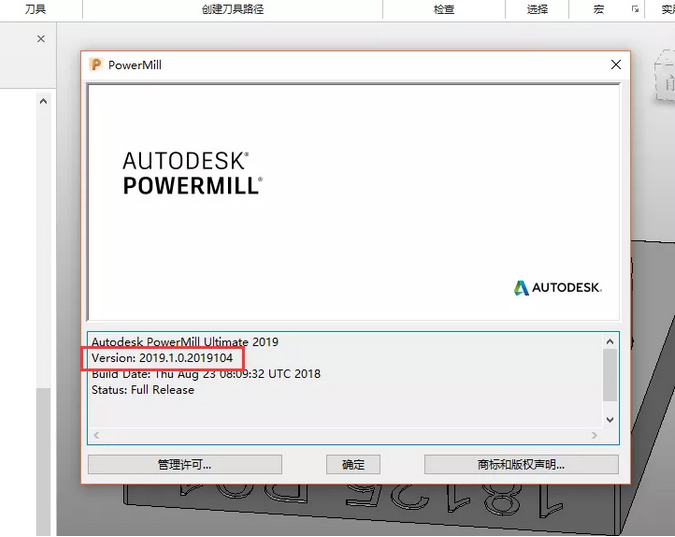Close the PowerMill about dialog
The image size is (675, 537).
[616, 65]
